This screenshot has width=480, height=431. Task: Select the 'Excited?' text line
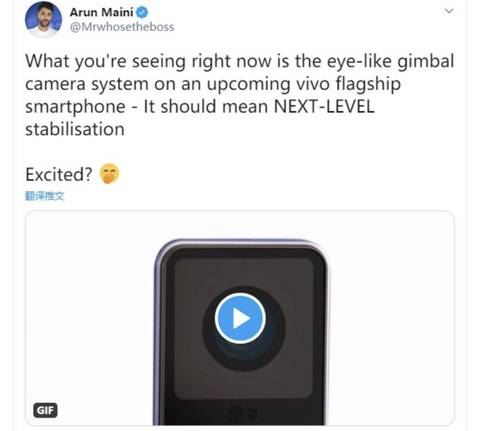point(59,174)
